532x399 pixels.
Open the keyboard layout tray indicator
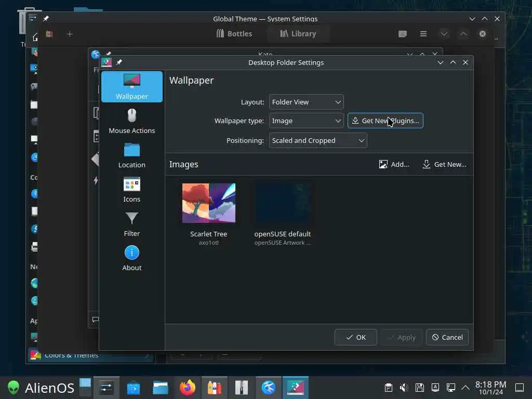[x=435, y=388]
